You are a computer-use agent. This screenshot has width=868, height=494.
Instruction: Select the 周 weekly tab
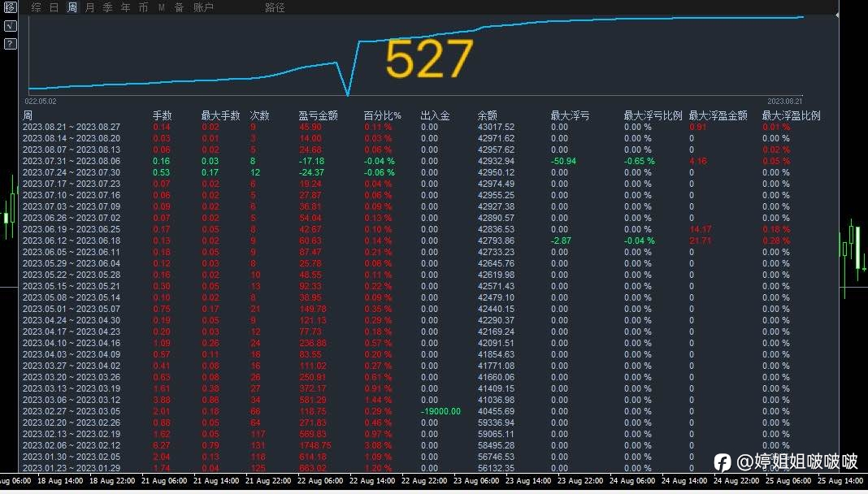tap(72, 7)
